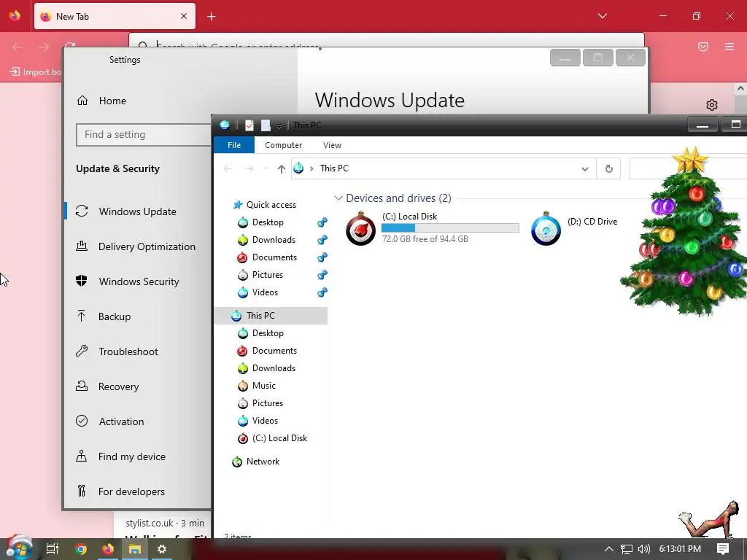Select the (D:) CD Drive icon

(x=546, y=228)
